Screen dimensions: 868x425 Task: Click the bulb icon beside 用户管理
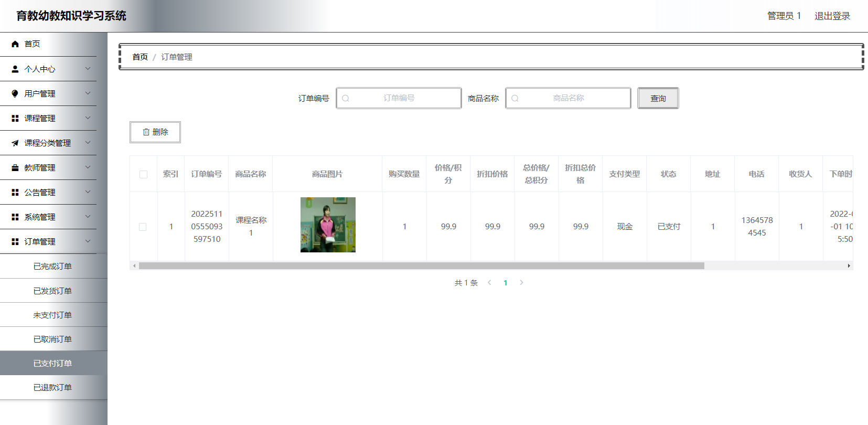[x=15, y=93]
